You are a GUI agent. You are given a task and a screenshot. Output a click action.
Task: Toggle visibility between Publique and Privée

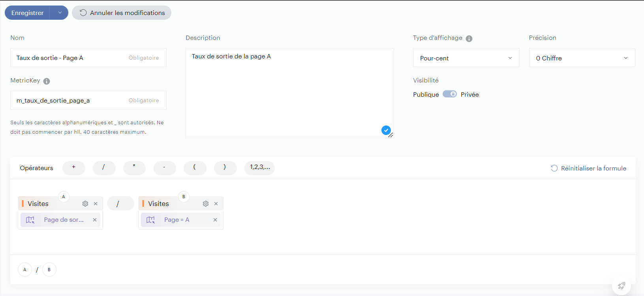(x=449, y=94)
